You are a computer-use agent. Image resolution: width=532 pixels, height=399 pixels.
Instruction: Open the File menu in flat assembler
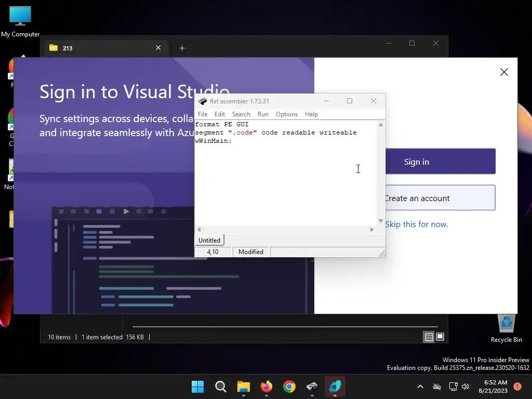203,114
